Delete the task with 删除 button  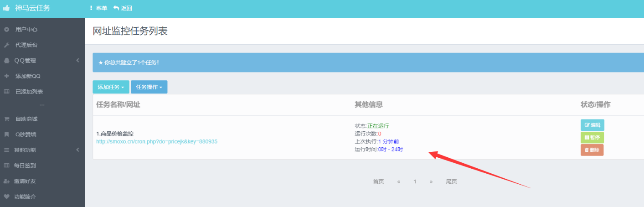[x=592, y=150]
